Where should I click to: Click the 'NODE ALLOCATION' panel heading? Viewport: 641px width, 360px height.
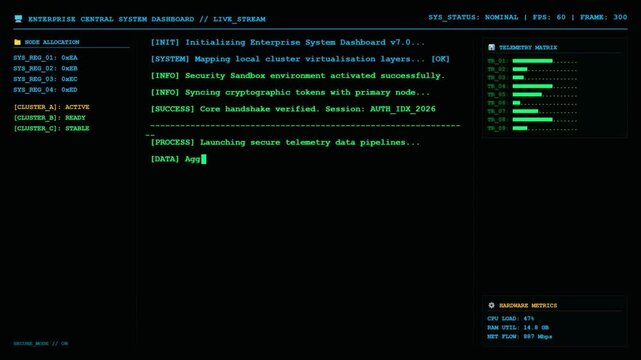(x=52, y=42)
